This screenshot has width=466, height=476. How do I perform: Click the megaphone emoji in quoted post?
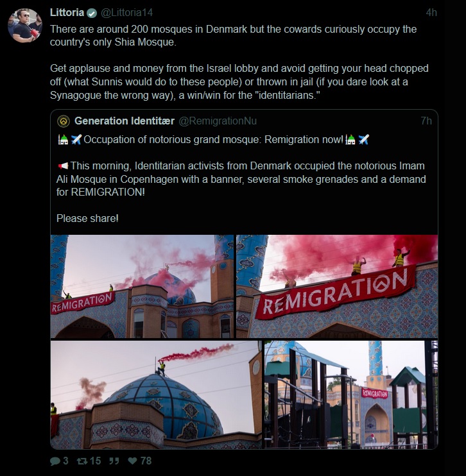(x=63, y=166)
